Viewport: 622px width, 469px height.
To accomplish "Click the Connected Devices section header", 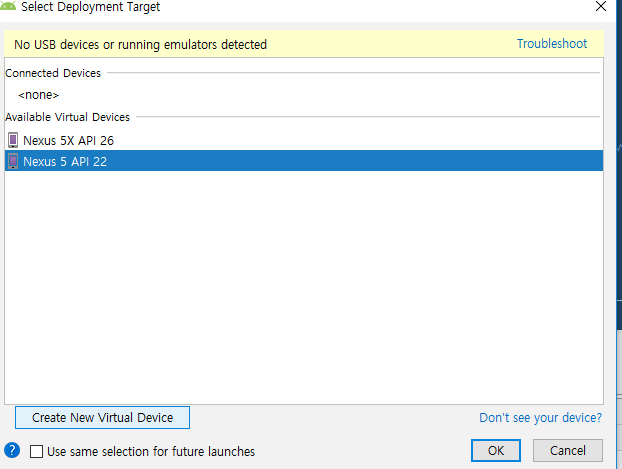I will 53,73.
